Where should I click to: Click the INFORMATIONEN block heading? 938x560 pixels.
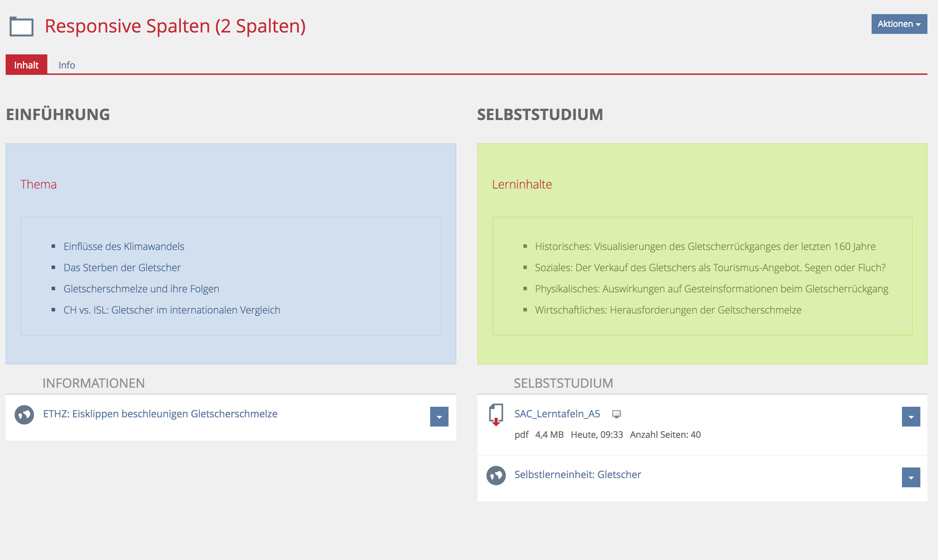[x=94, y=383]
